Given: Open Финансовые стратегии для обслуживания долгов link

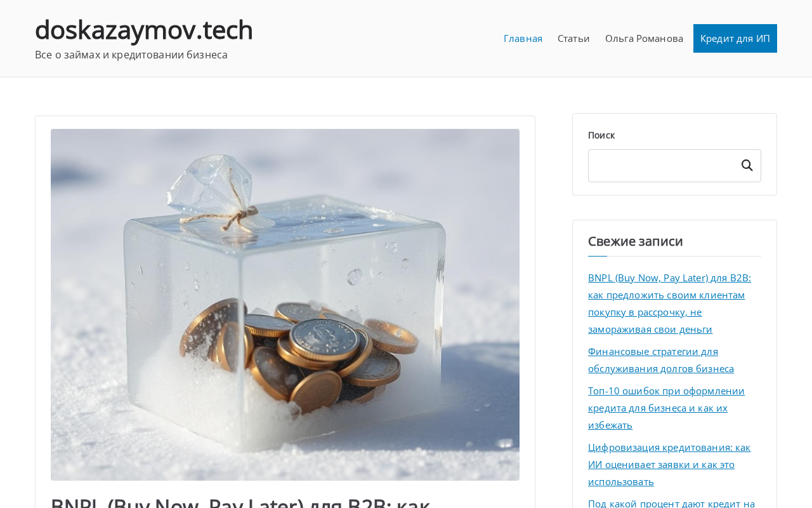Looking at the screenshot, I should click(661, 360).
